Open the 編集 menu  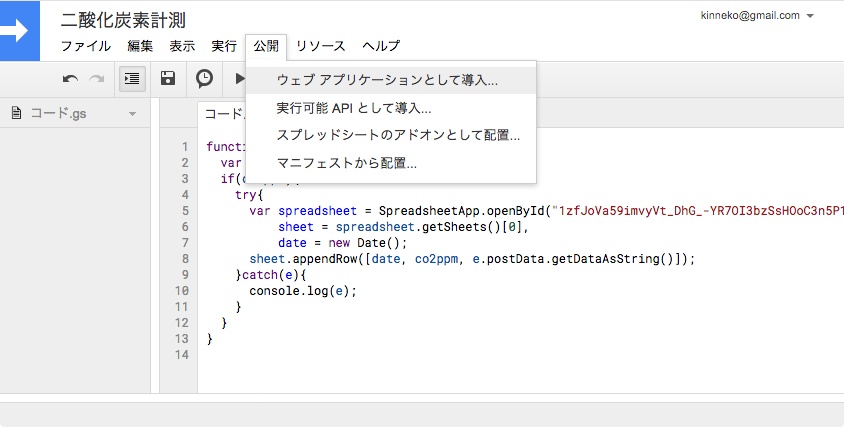(140, 46)
